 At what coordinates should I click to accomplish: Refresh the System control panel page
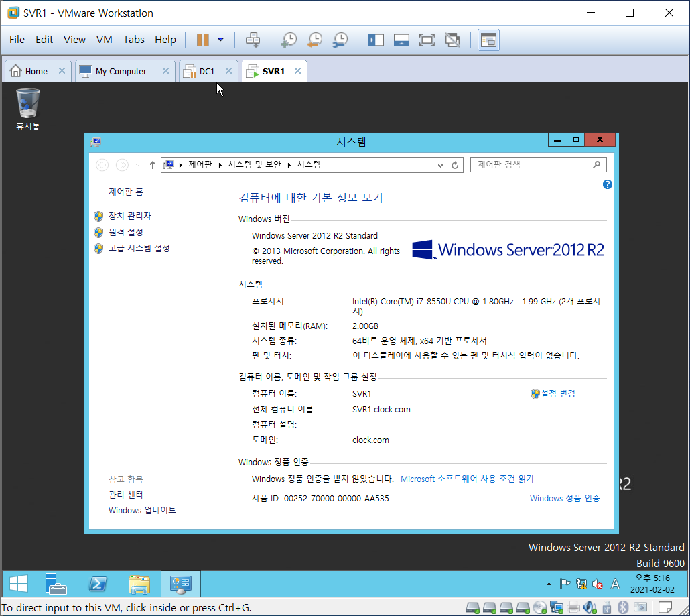tap(455, 165)
